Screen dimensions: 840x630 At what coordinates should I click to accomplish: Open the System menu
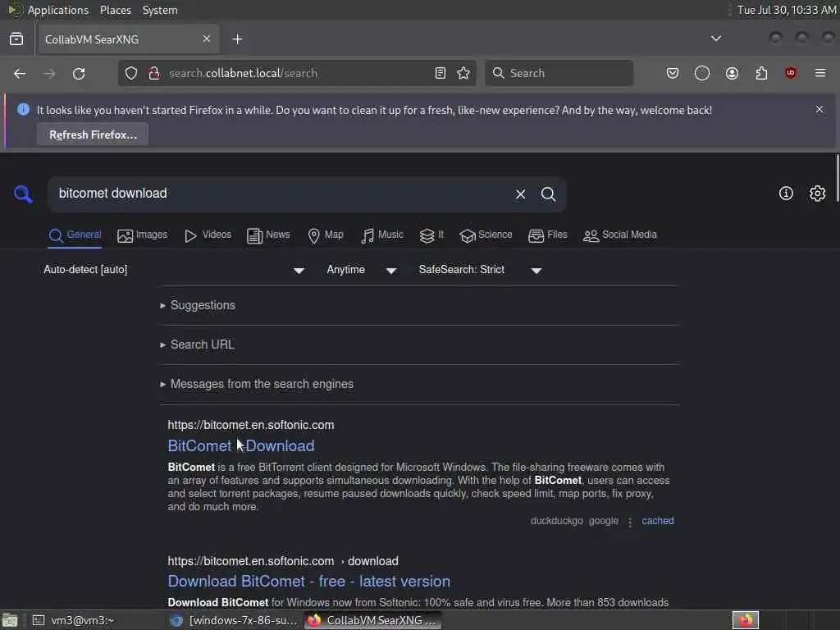[160, 10]
